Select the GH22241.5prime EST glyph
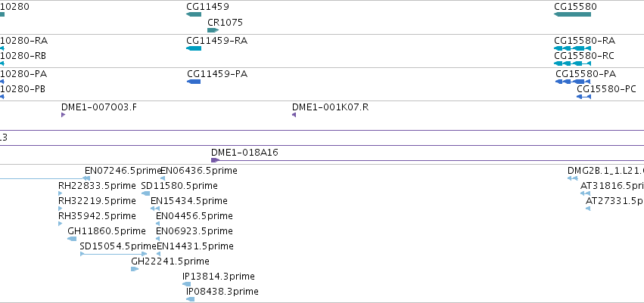Image resolution: width=644 pixels, height=303 pixels. coord(135,269)
